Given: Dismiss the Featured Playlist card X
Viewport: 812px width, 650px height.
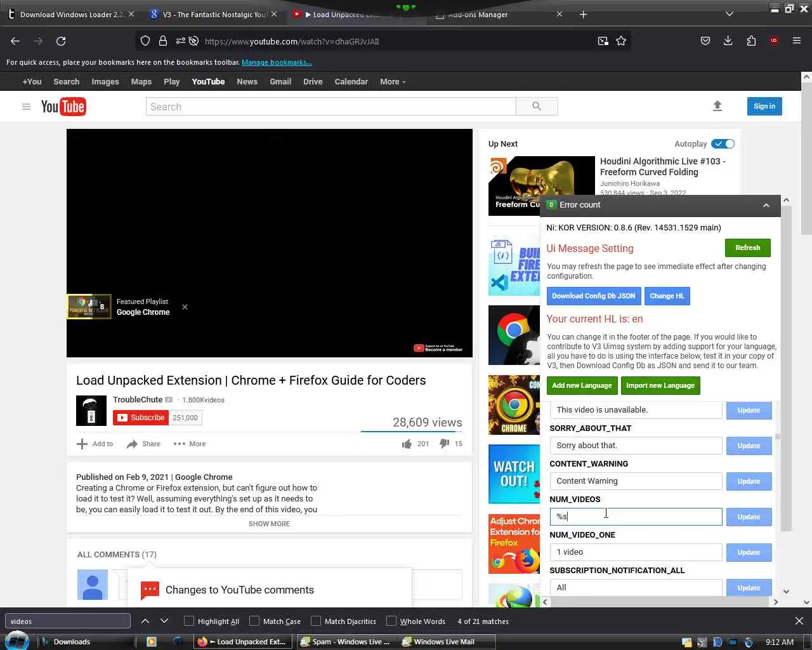Looking at the screenshot, I should tap(185, 307).
